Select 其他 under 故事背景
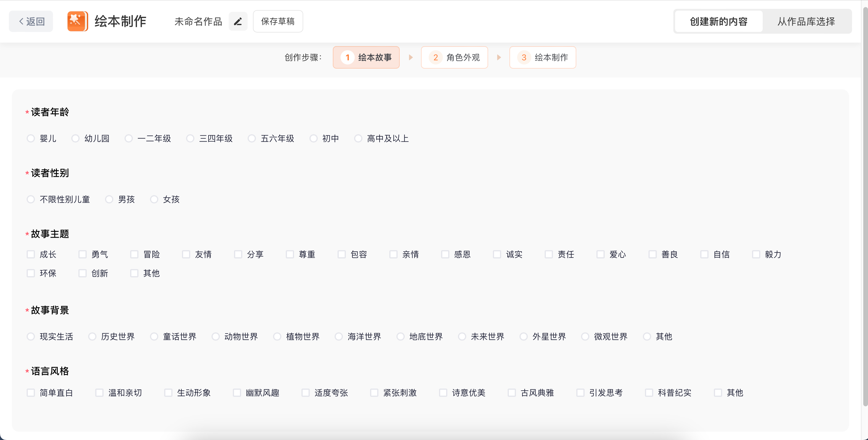This screenshot has width=868, height=440. tap(647, 337)
